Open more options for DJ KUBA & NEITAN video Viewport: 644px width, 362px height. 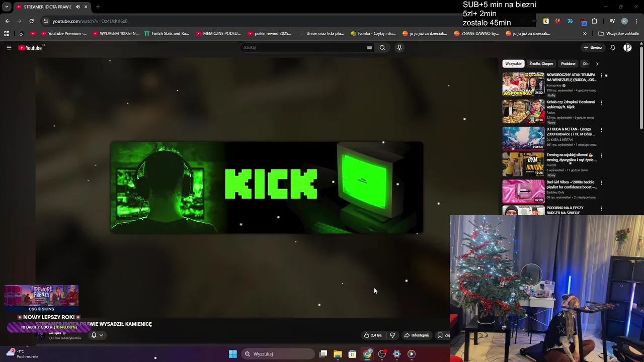pos(601,130)
